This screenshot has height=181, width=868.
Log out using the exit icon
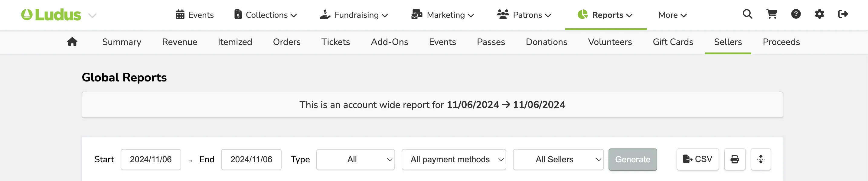(x=843, y=14)
